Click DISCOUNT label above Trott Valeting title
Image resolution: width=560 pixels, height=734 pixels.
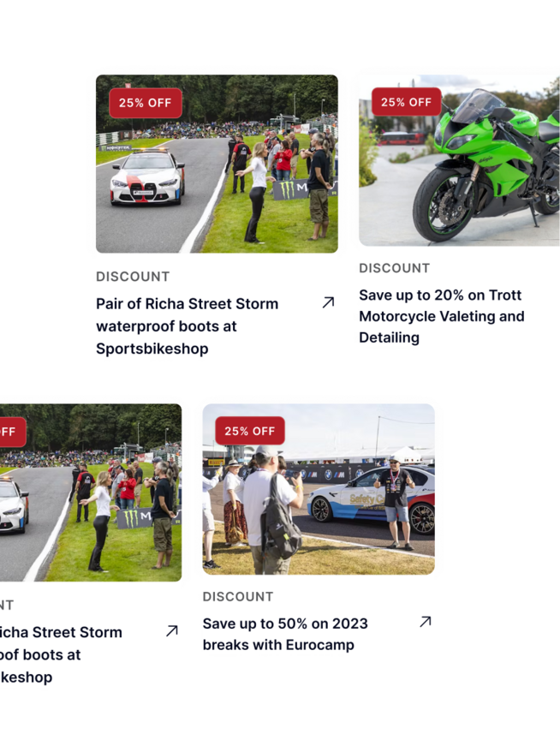(x=395, y=268)
